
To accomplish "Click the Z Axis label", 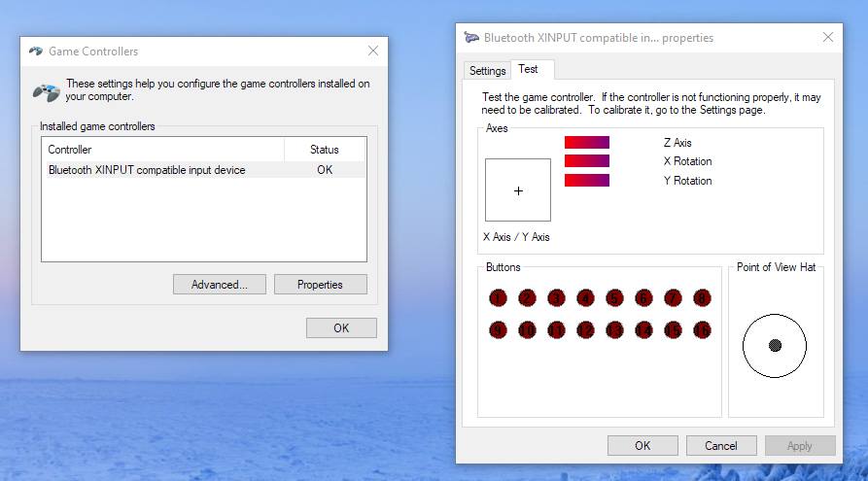I will (x=677, y=143).
